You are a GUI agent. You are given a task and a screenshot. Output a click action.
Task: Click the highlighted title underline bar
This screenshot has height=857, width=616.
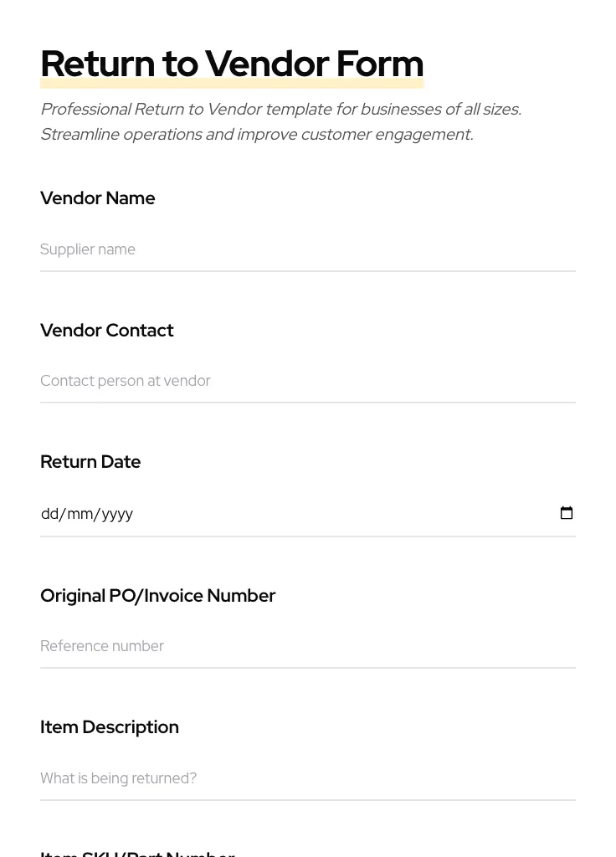tap(232, 81)
